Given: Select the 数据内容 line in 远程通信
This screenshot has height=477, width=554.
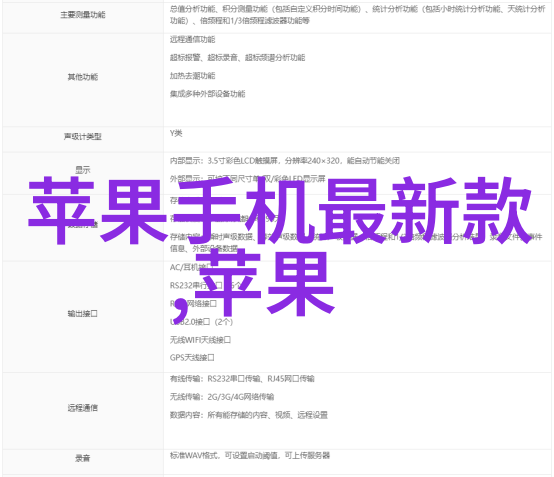Looking at the screenshot, I should (x=249, y=415).
